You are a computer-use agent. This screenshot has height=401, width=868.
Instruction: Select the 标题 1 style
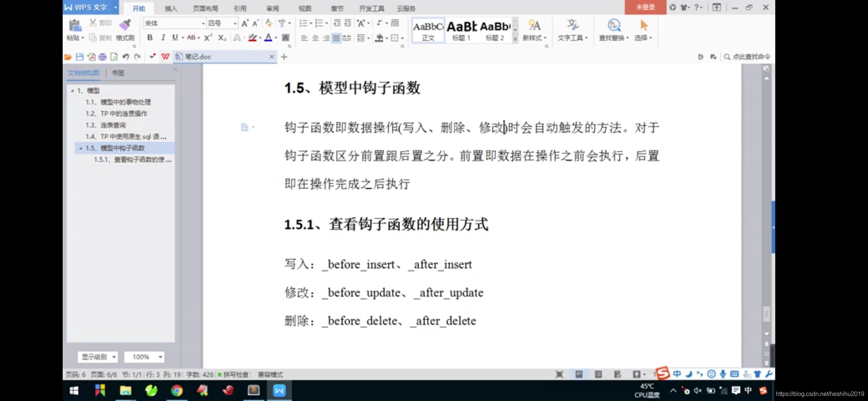click(x=461, y=30)
